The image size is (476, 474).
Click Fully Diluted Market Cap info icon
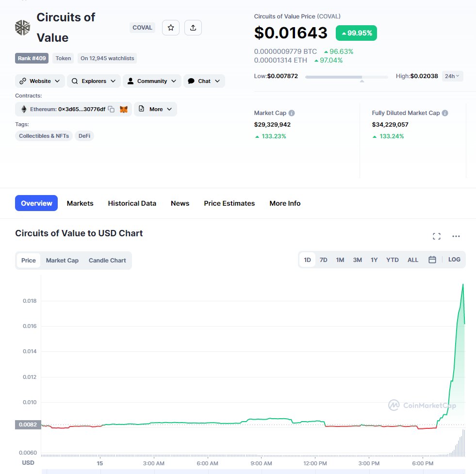[x=445, y=113]
